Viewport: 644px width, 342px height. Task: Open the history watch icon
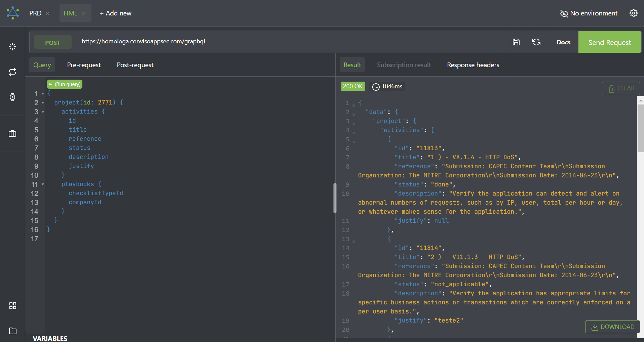coord(12,97)
